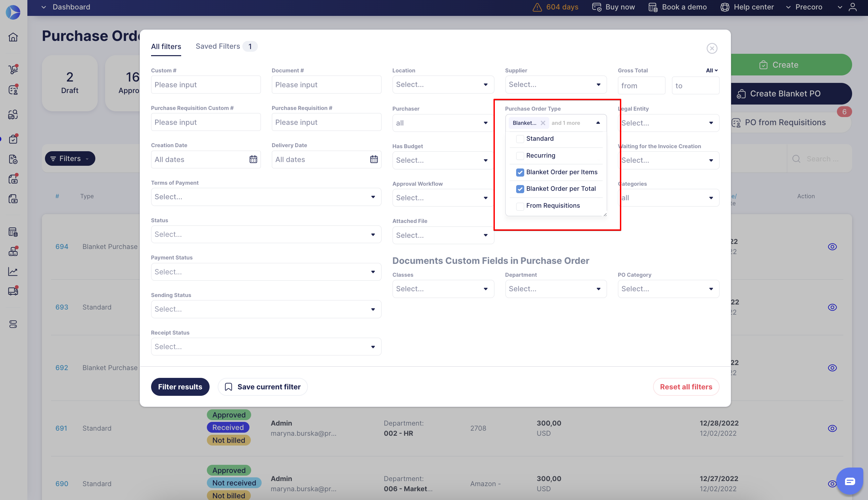Open the Invoices sidebar icon with red badge

13,179
